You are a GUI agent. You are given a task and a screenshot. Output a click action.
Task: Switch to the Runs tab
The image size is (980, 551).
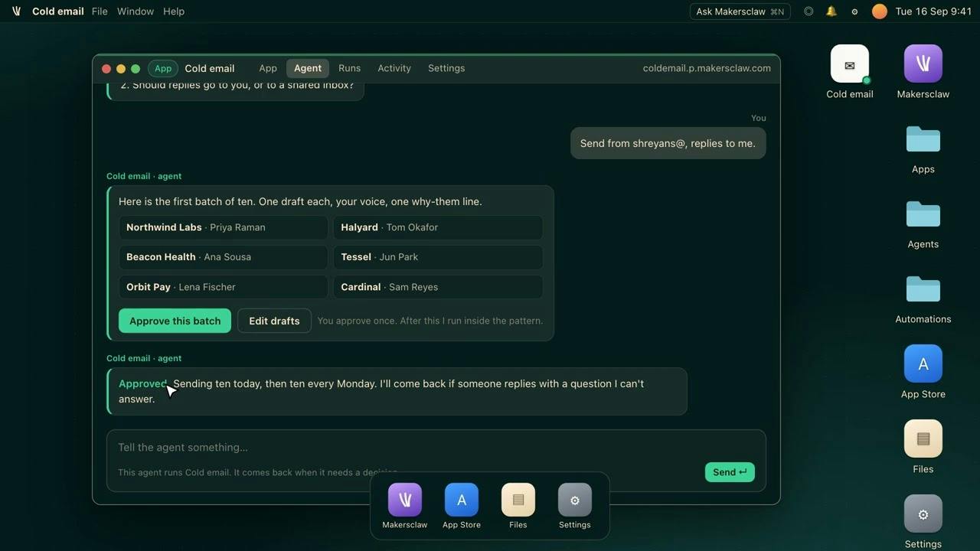[x=349, y=68]
